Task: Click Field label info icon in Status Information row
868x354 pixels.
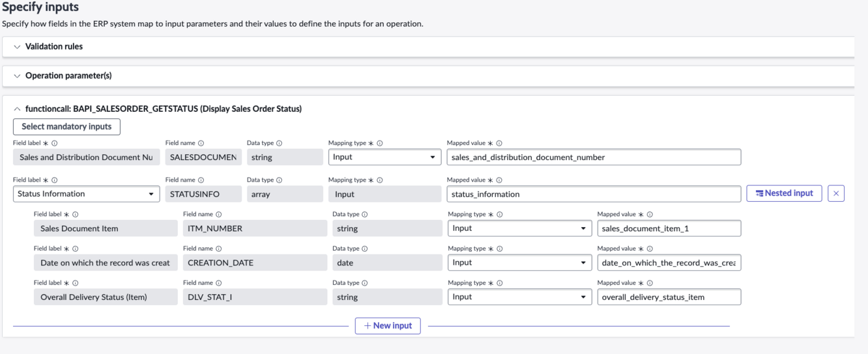Action: [54, 180]
